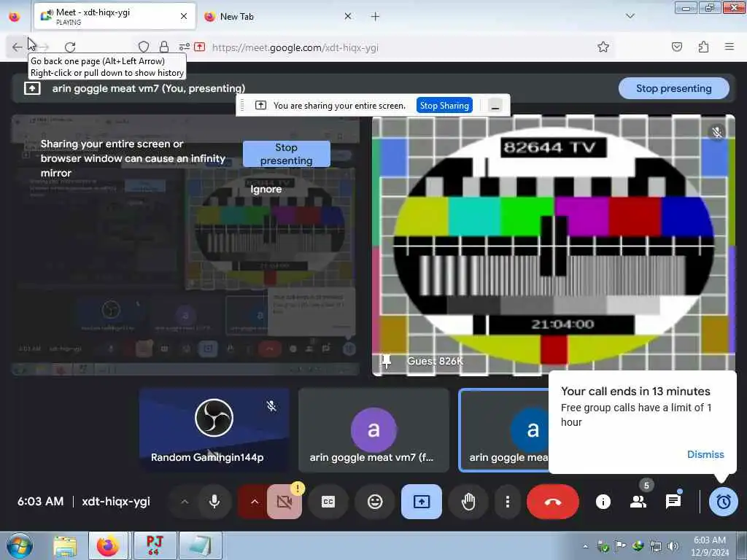The width and height of the screenshot is (747, 560).
Task: Open the three-dot more options menu
Action: (508, 502)
